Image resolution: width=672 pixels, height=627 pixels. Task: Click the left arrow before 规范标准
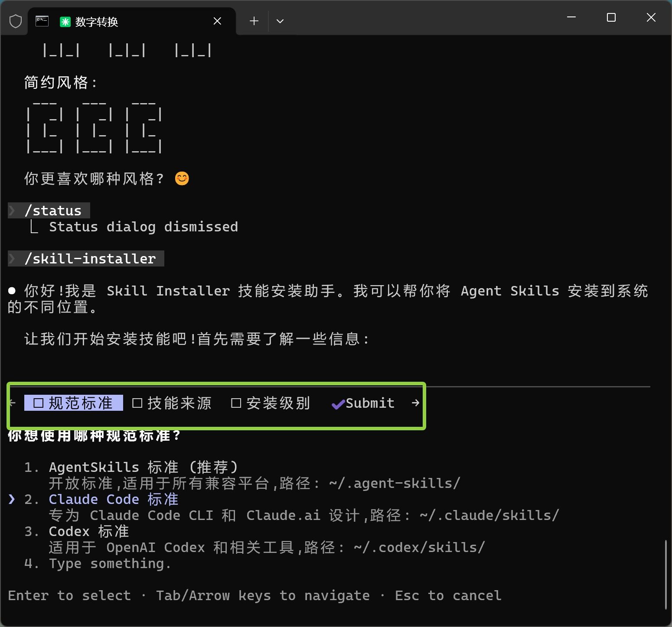[x=13, y=403]
